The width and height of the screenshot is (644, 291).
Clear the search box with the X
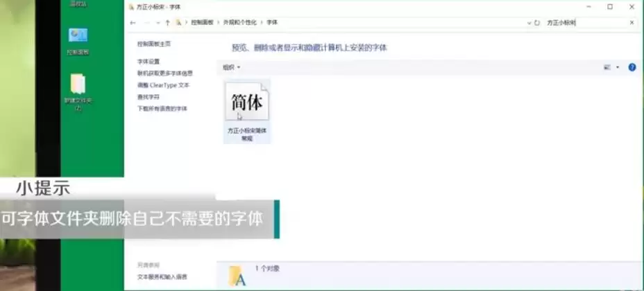(x=632, y=23)
